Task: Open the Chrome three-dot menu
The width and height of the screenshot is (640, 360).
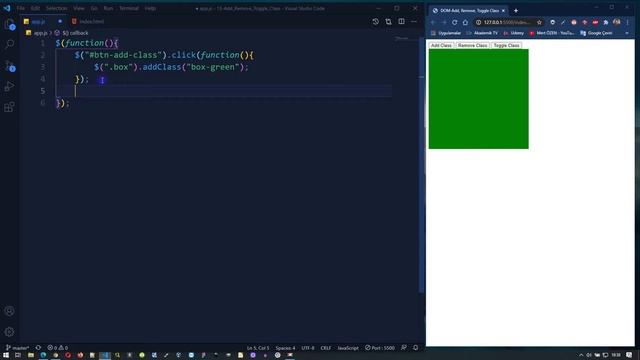Action: point(627,22)
